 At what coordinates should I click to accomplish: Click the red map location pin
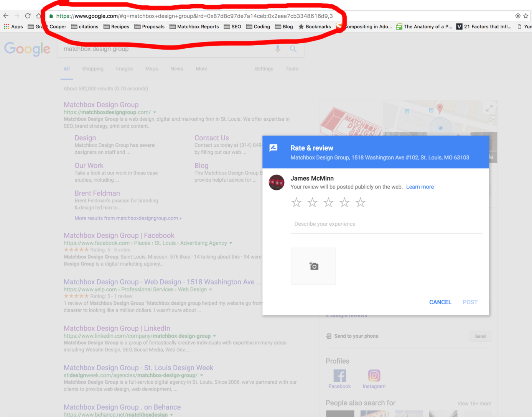[440, 108]
